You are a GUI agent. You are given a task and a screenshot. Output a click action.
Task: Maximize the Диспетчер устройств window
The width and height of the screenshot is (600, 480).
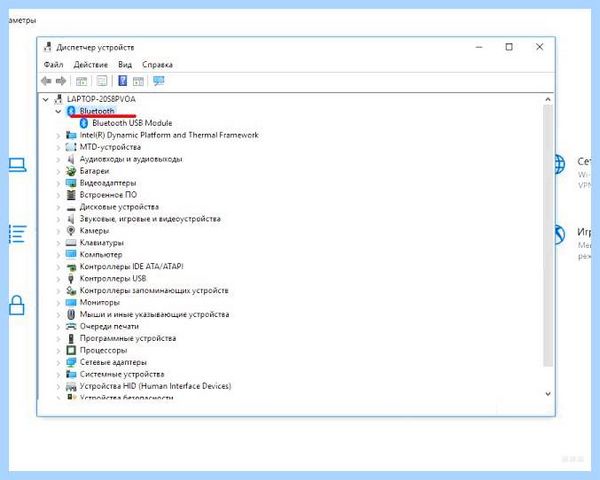(x=509, y=47)
